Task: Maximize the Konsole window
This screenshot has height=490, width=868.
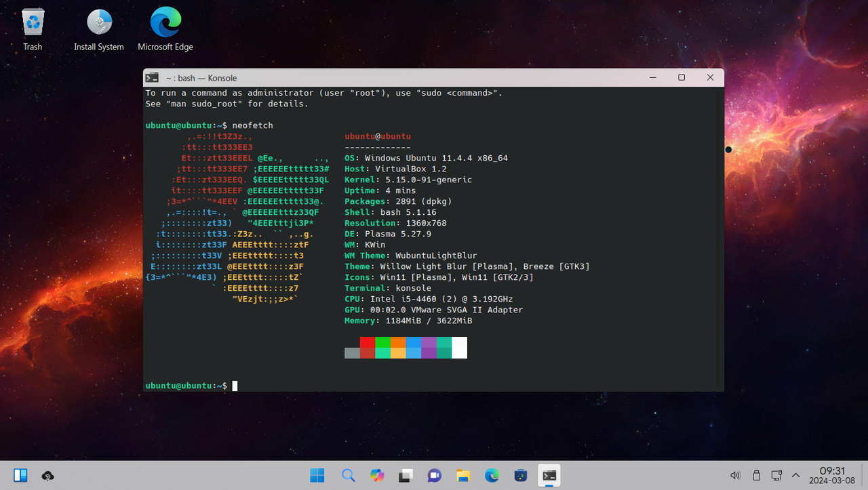Action: point(682,77)
